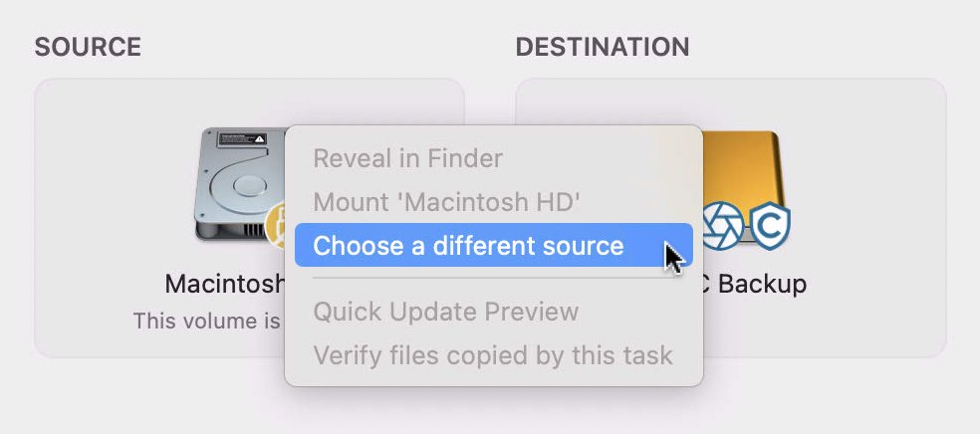This screenshot has width=980, height=434.
Task: Click the snapshot aperture badge icon
Action: pyautogui.click(x=723, y=226)
